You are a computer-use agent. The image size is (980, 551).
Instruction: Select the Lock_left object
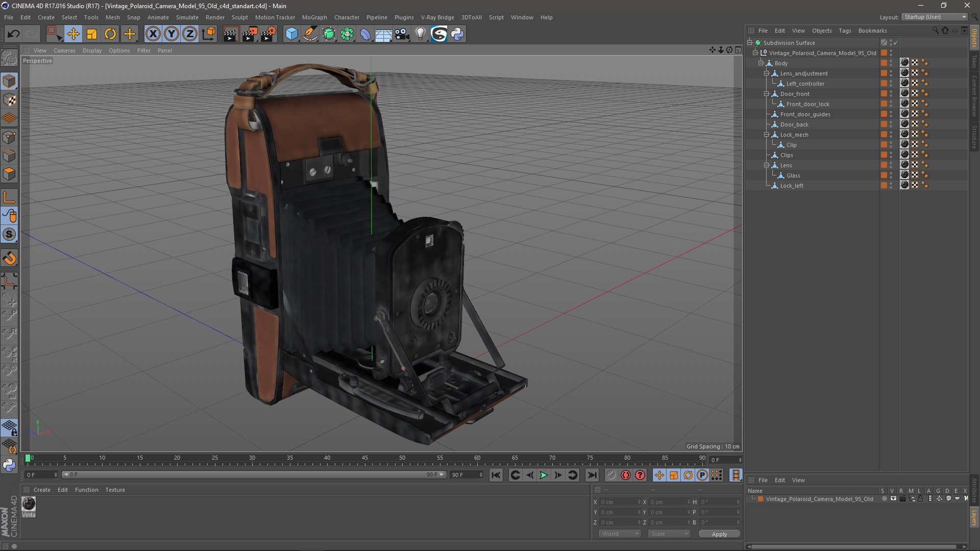point(792,186)
